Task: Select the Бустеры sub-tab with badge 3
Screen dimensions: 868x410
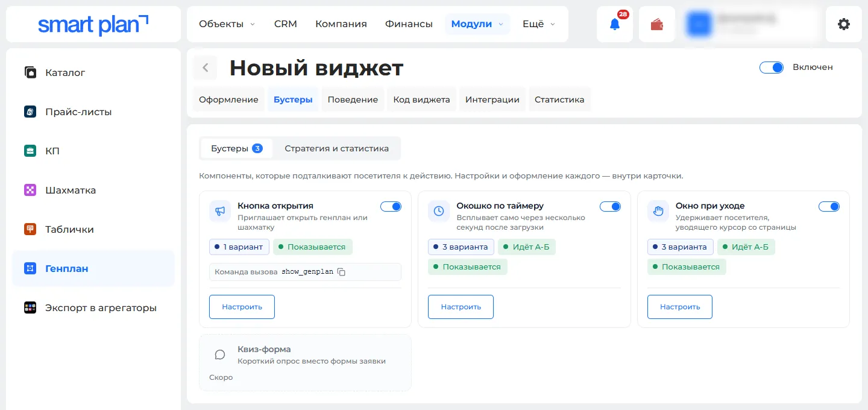Action: [237, 148]
